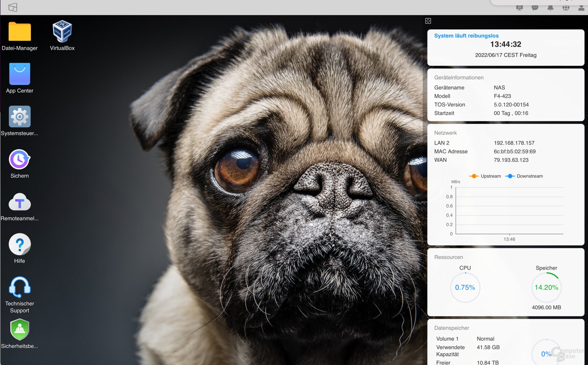Viewport: 588px width, 365px height.
Task: Toggle the Downstream legend series
Action: tap(524, 176)
